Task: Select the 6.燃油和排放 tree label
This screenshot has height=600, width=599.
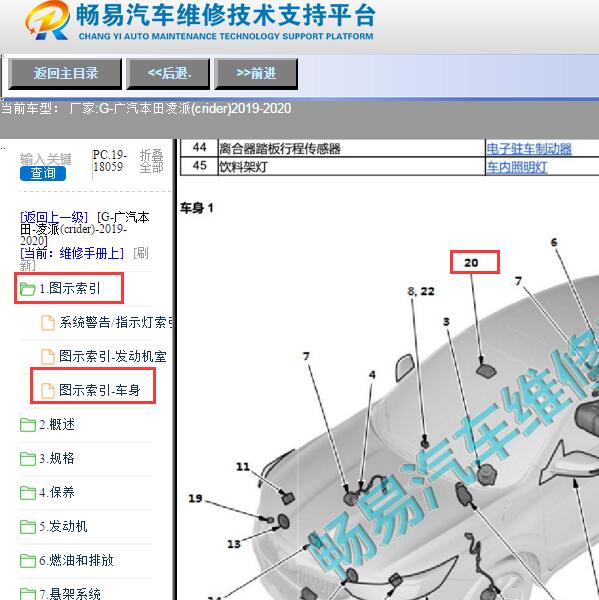Action: [x=76, y=560]
